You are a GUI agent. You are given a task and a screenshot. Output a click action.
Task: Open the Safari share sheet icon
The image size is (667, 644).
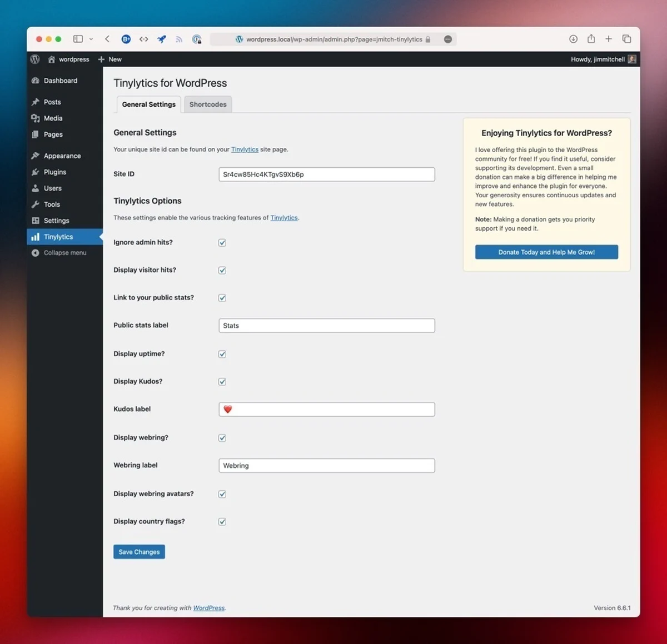click(x=591, y=39)
